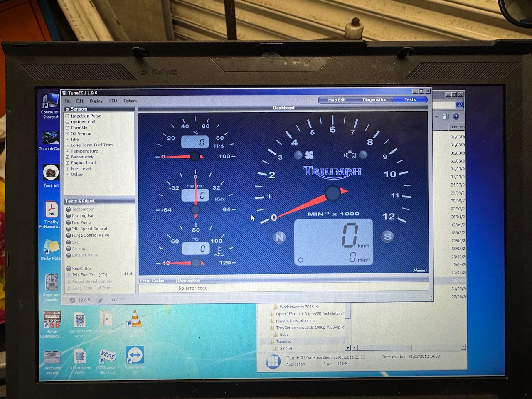Open the Tona art desktop icon
The image size is (532, 399).
(x=51, y=175)
